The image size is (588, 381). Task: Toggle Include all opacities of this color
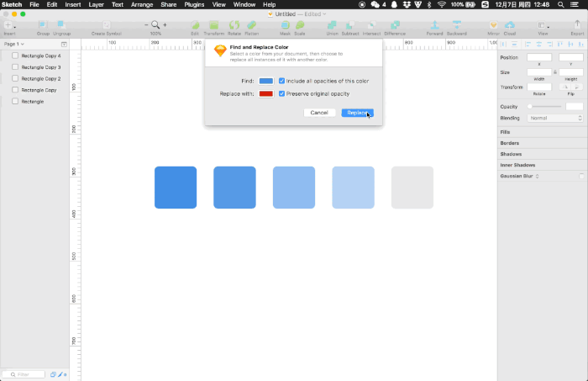click(281, 81)
